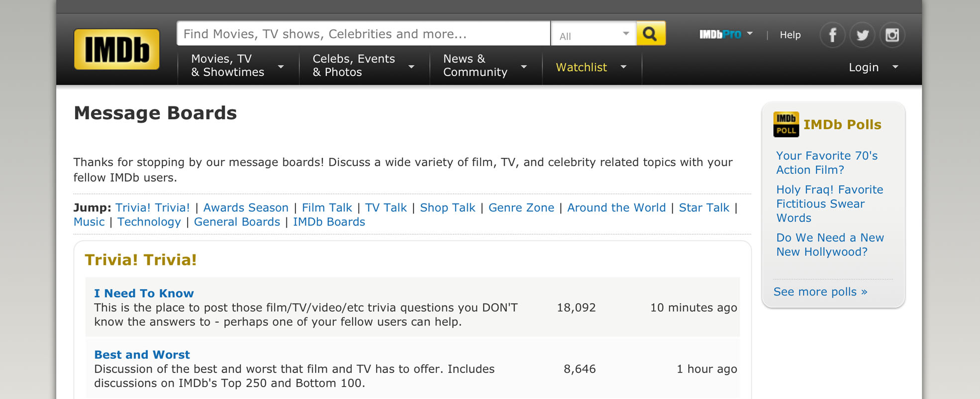Jump to General Boards section
980x399 pixels.
(237, 222)
